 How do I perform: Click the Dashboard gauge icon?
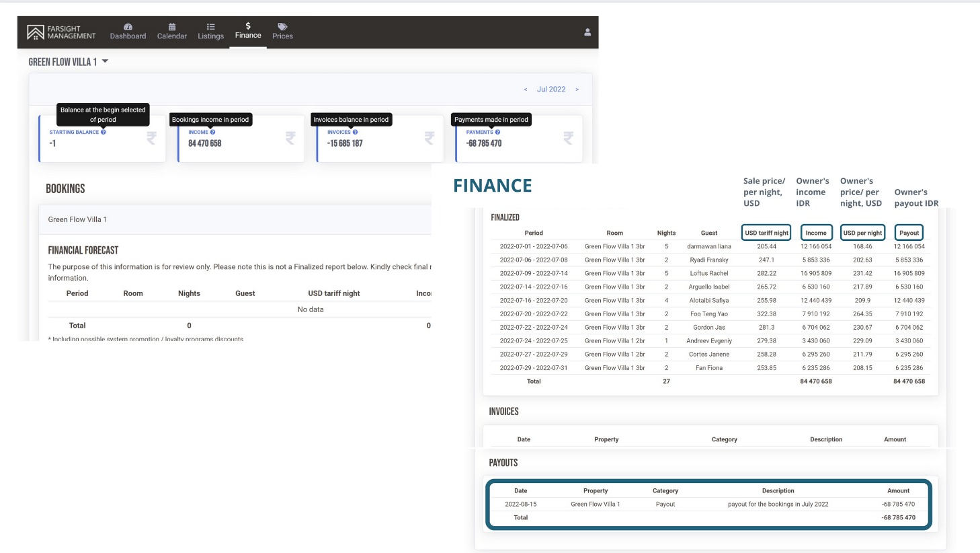point(128,27)
